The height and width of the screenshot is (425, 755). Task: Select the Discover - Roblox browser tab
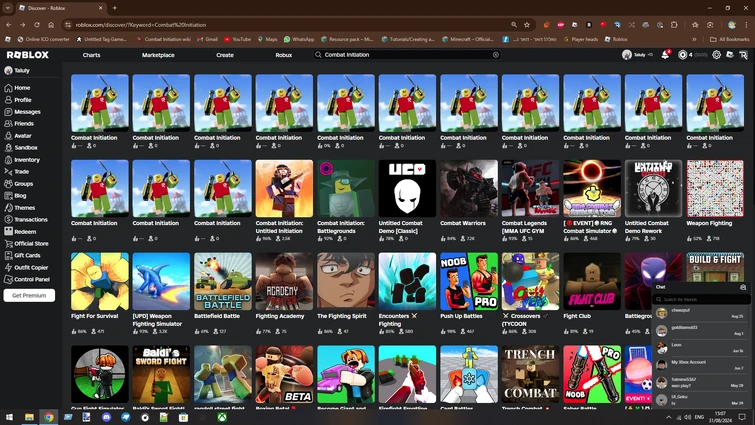pyautogui.click(x=61, y=8)
